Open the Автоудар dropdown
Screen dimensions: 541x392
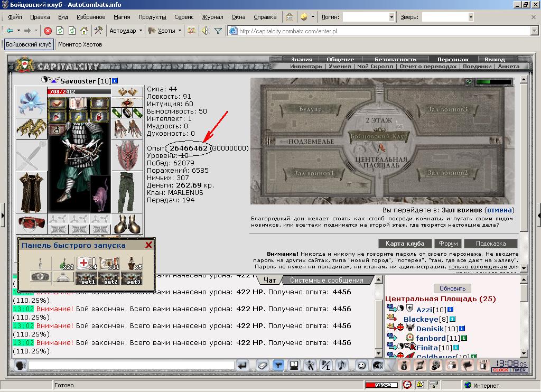pos(141,31)
